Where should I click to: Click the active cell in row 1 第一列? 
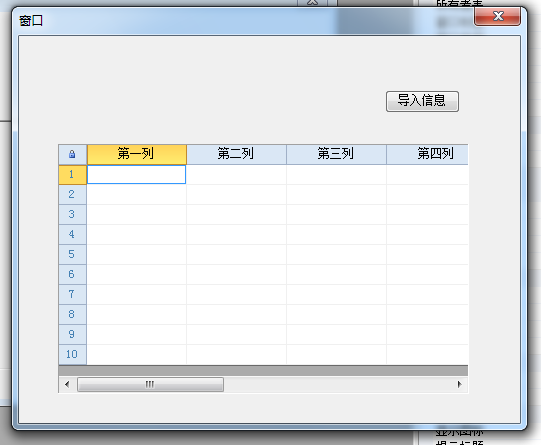click(x=137, y=175)
